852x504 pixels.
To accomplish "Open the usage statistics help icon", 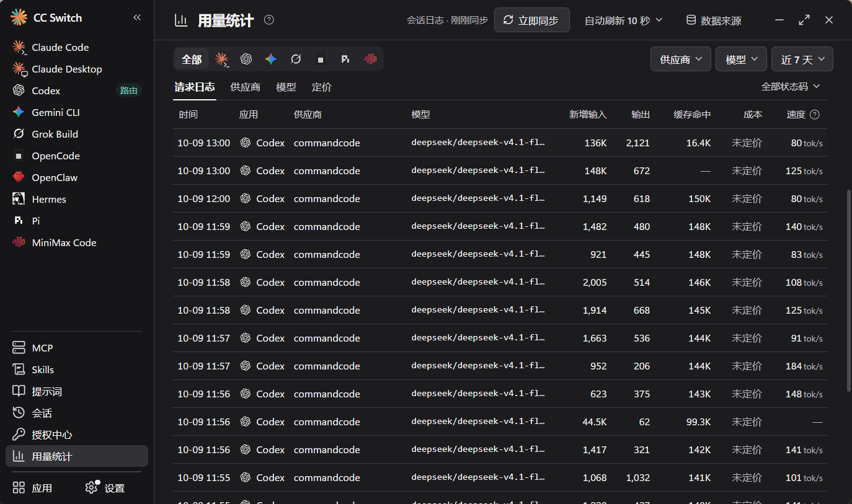I will coord(268,20).
